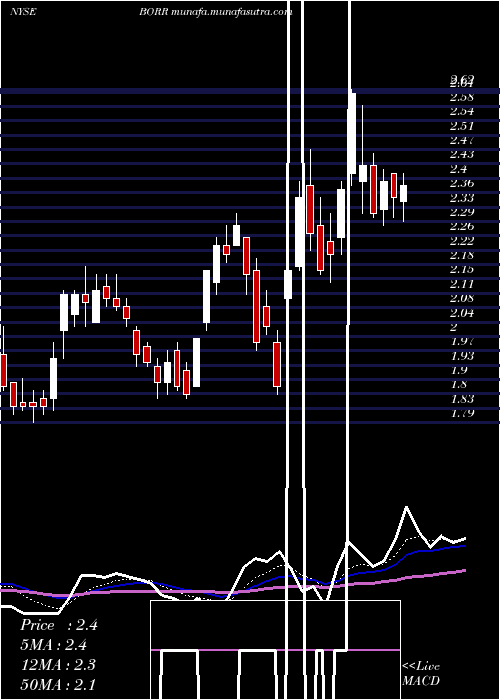500x700 pixels.
Task: Choose the 2.08 price axis label
Action: tap(462, 298)
